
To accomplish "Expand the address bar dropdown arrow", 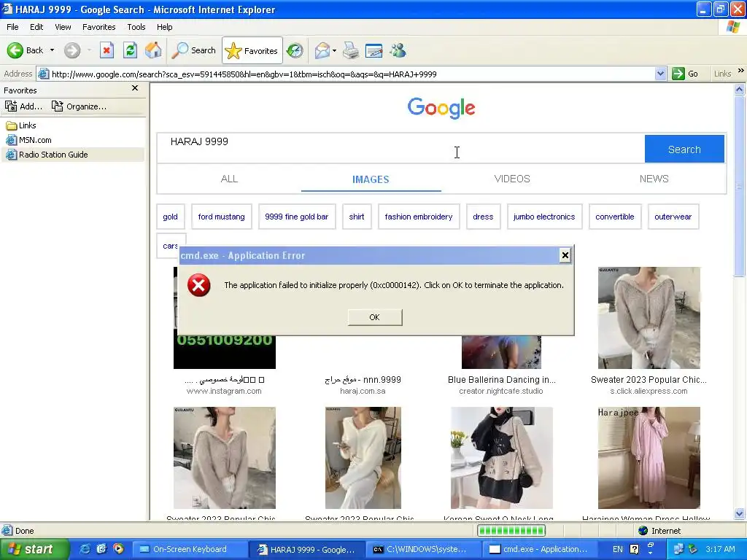I will [660, 74].
